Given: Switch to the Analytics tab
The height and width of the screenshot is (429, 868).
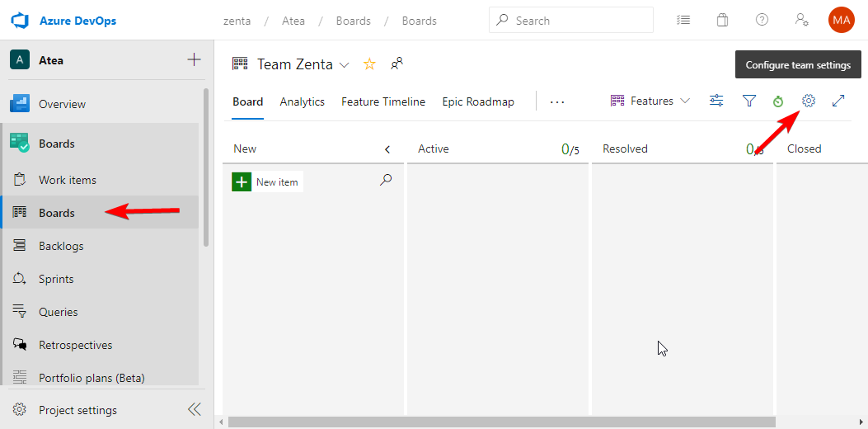Looking at the screenshot, I should tap(302, 102).
